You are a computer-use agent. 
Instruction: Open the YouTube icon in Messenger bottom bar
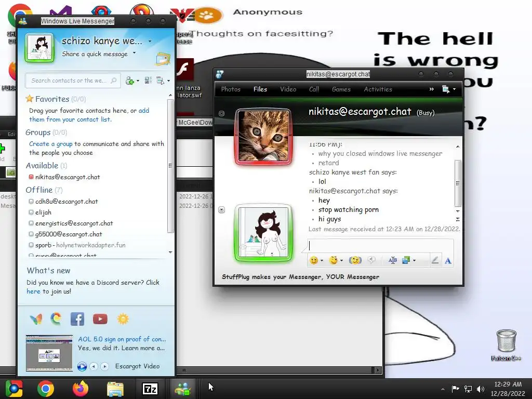coord(100,319)
